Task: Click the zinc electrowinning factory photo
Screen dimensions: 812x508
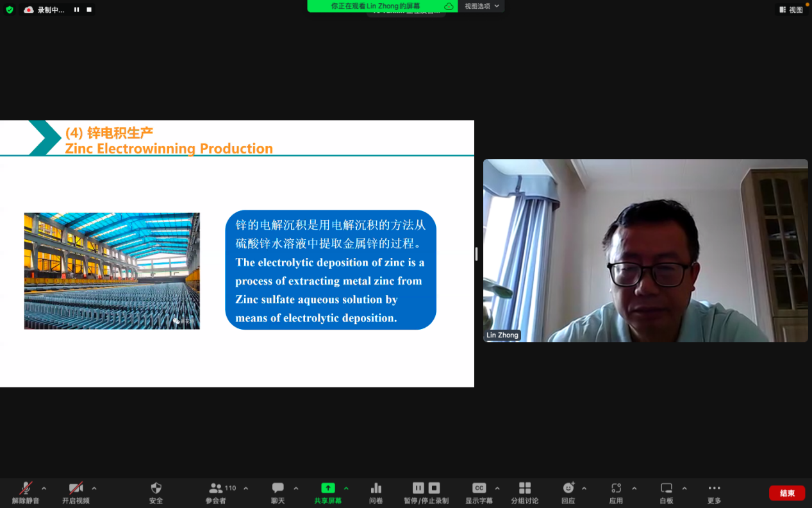Action: pyautogui.click(x=112, y=271)
